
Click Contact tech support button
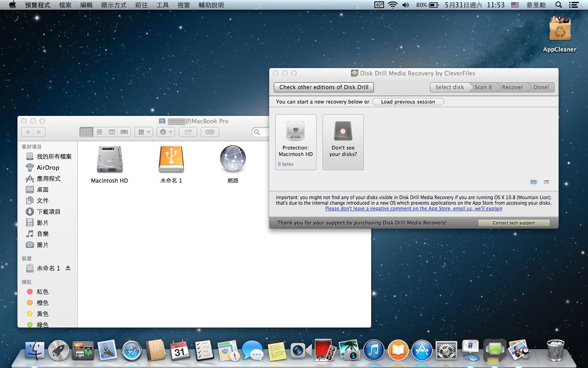pyautogui.click(x=514, y=223)
